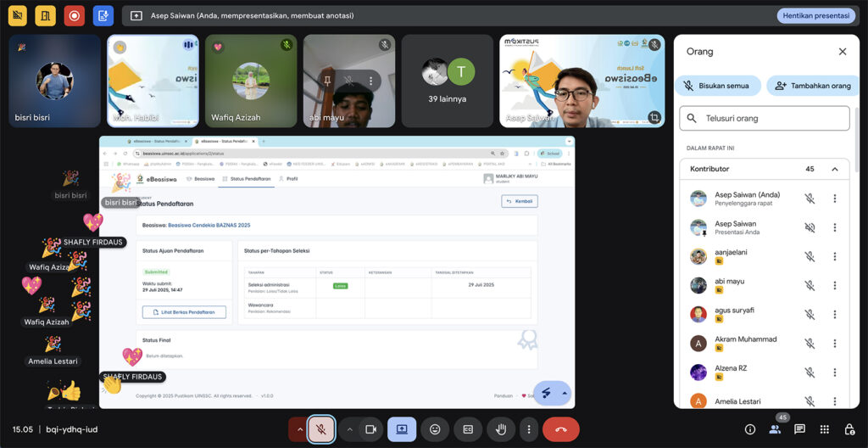
Task: Expand audio settings arrow beside microphone
Action: click(298, 429)
